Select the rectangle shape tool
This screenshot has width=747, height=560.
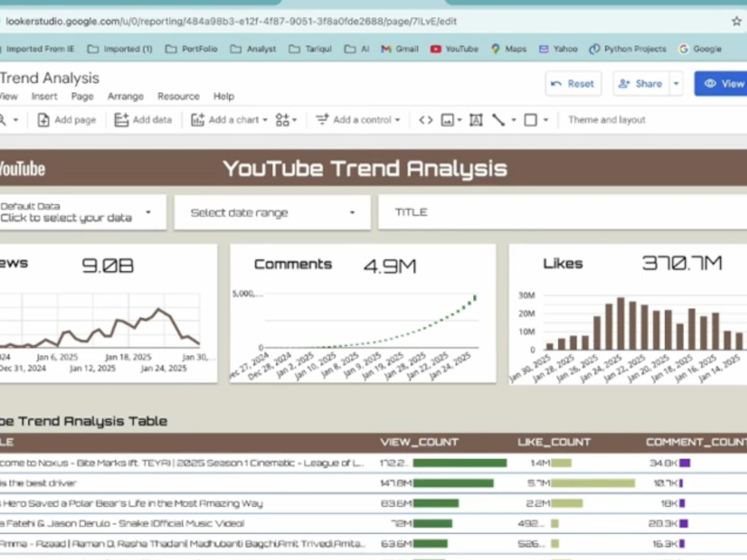pos(530,120)
